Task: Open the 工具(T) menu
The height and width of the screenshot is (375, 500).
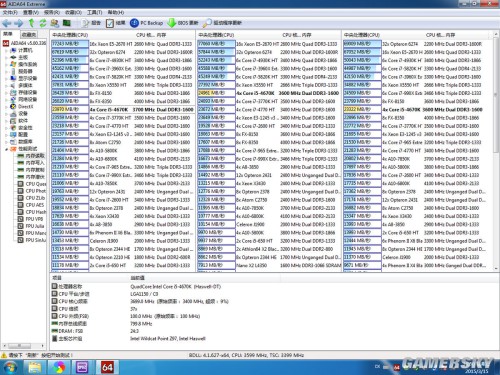Action: [94, 12]
